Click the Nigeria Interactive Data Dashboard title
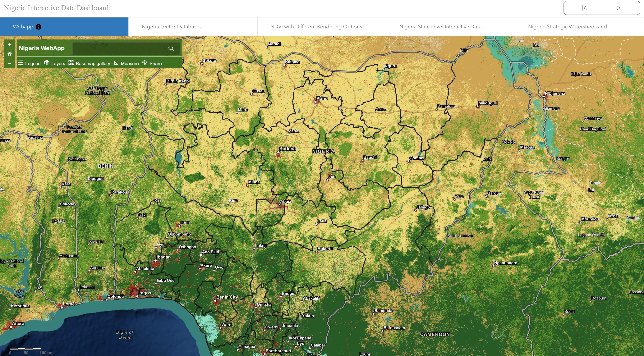This screenshot has height=356, width=644. coord(56,8)
